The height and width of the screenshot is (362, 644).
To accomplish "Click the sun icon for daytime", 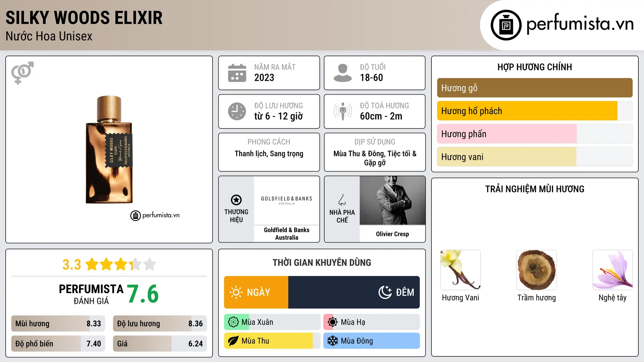I will tap(236, 292).
